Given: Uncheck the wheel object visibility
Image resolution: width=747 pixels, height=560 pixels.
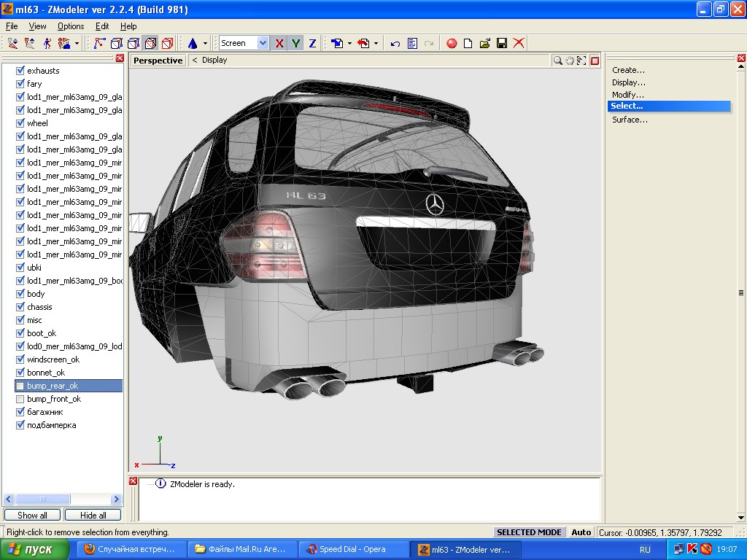Looking at the screenshot, I should [x=20, y=122].
